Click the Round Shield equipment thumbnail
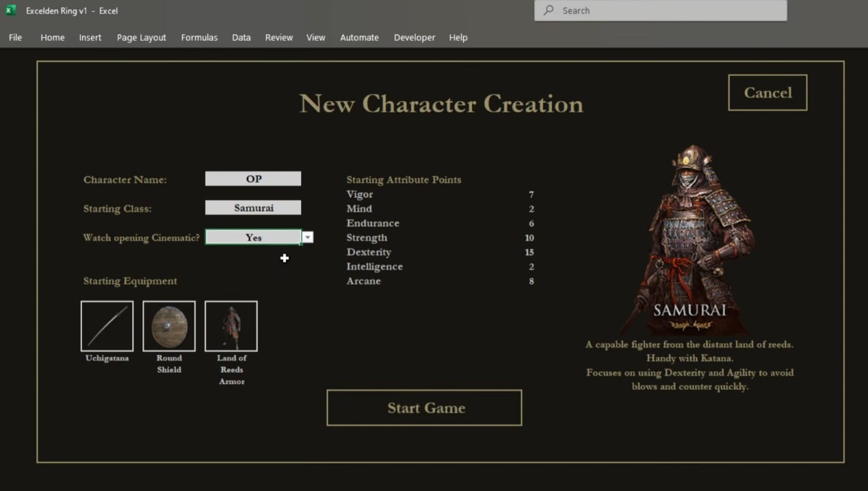Screen dimensions: 868x491 [169, 326]
